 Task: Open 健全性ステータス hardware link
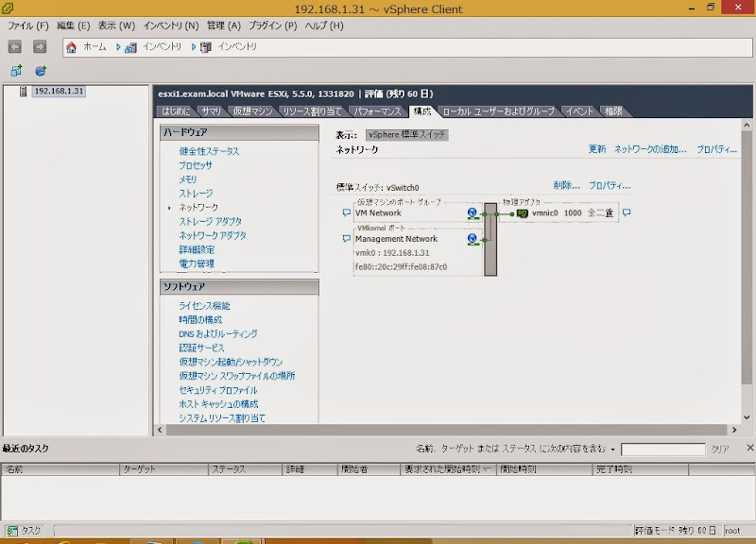[x=209, y=151]
